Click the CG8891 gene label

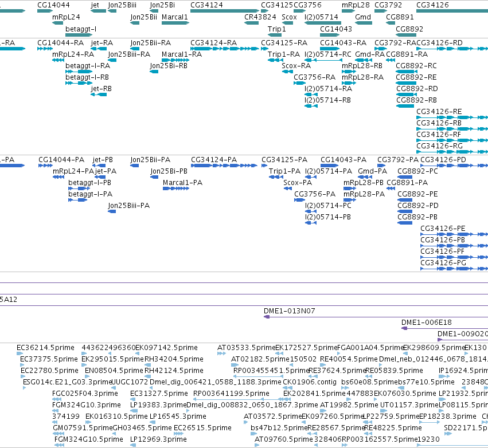(400, 17)
